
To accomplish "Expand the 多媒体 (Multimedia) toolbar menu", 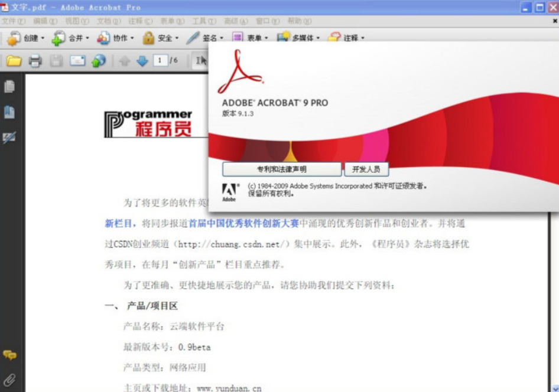I will coord(298,38).
